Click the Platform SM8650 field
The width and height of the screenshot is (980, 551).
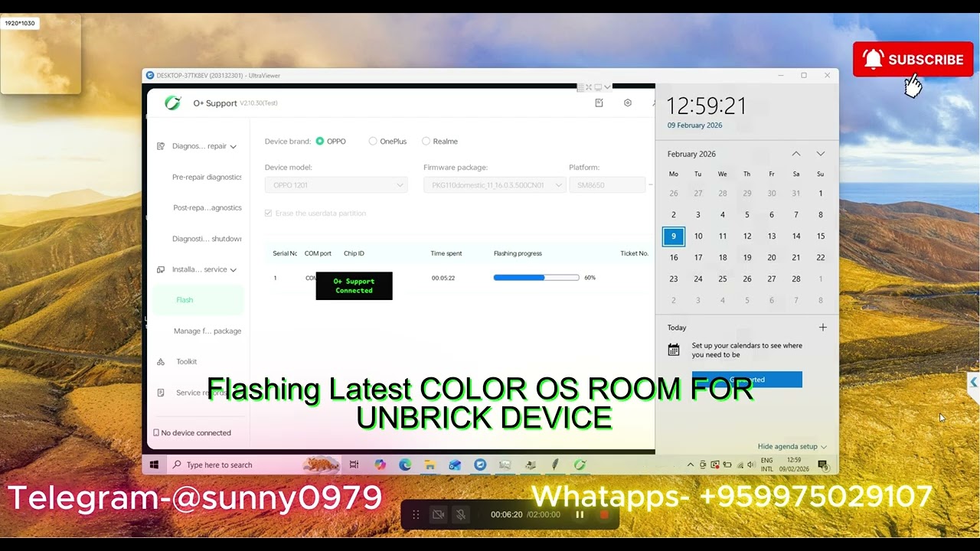pyautogui.click(x=607, y=185)
